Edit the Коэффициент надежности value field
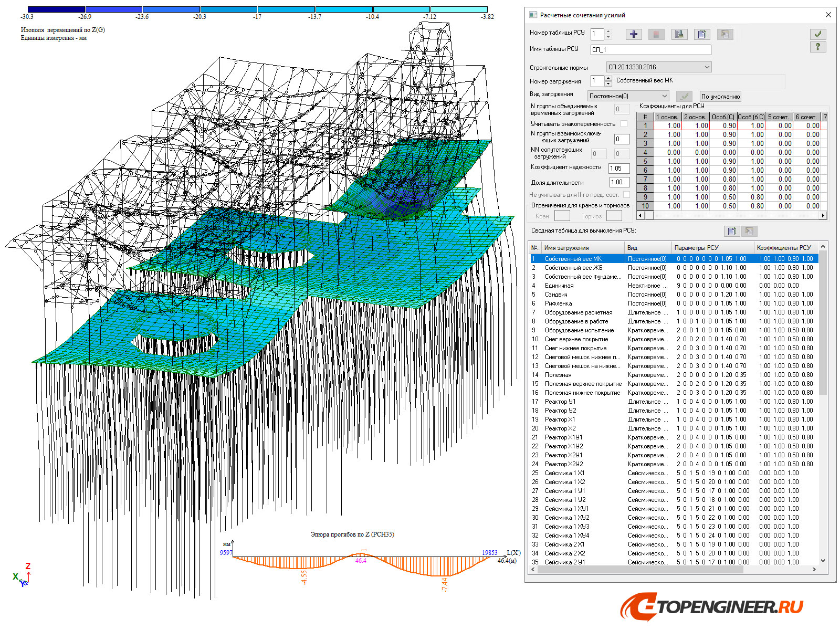 point(618,168)
